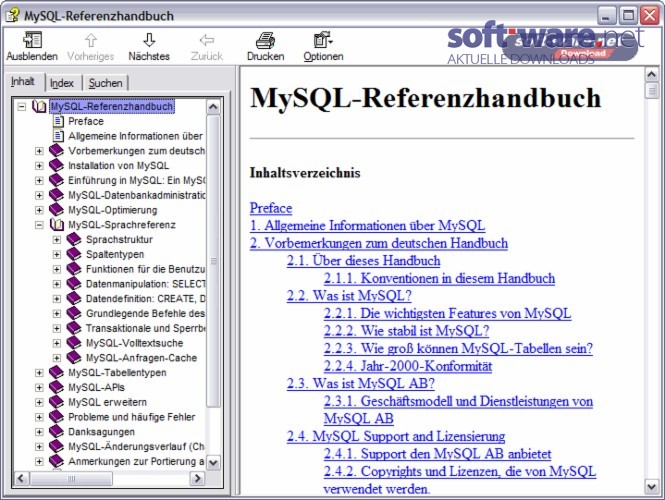
Task: Open link 1. Allgemeine Informationen über MySQL
Action: pos(367,226)
